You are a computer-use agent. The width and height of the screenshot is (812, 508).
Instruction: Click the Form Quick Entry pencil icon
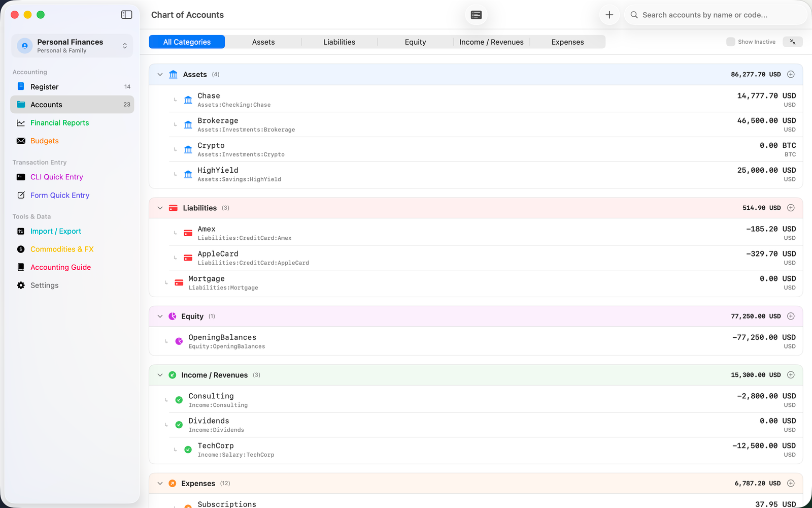tap(21, 195)
